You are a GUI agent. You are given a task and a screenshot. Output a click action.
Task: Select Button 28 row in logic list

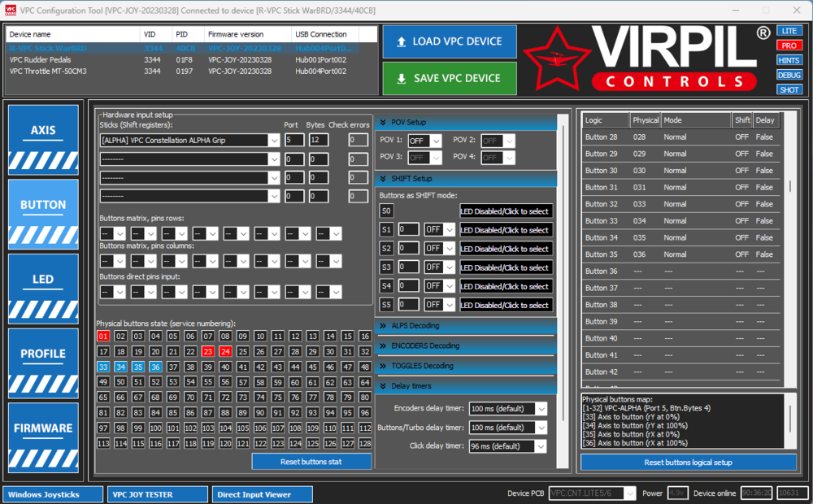click(681, 137)
